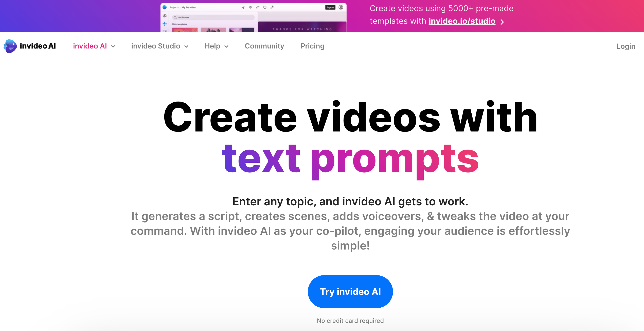
Task: Click the Community navigation icon
Action: click(x=264, y=46)
